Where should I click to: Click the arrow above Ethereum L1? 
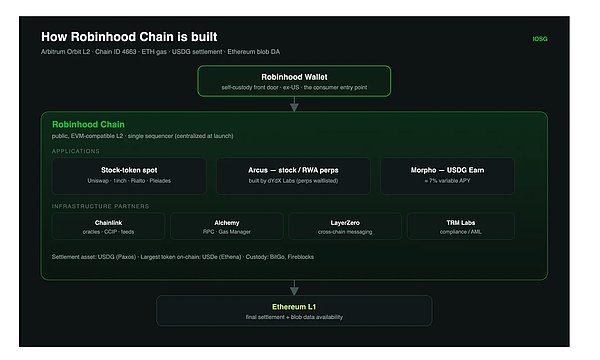pos(294,288)
